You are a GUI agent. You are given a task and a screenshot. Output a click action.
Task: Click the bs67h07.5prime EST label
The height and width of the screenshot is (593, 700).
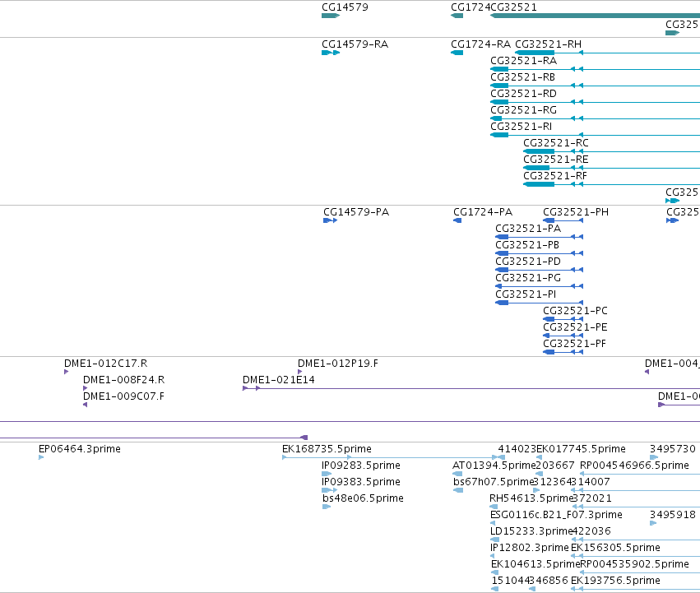[493, 482]
